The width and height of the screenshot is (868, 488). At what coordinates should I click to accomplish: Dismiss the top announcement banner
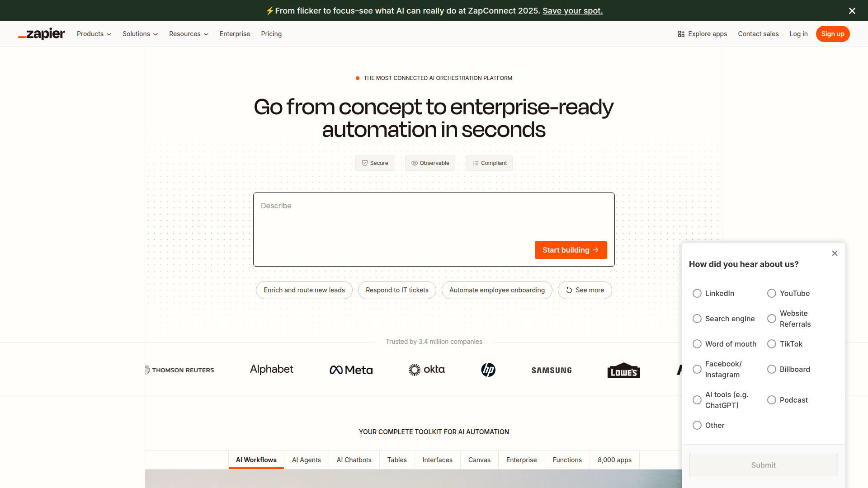852,11
